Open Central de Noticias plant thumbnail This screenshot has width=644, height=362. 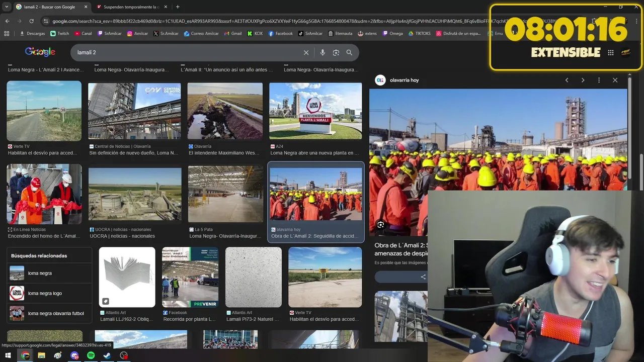tap(134, 111)
